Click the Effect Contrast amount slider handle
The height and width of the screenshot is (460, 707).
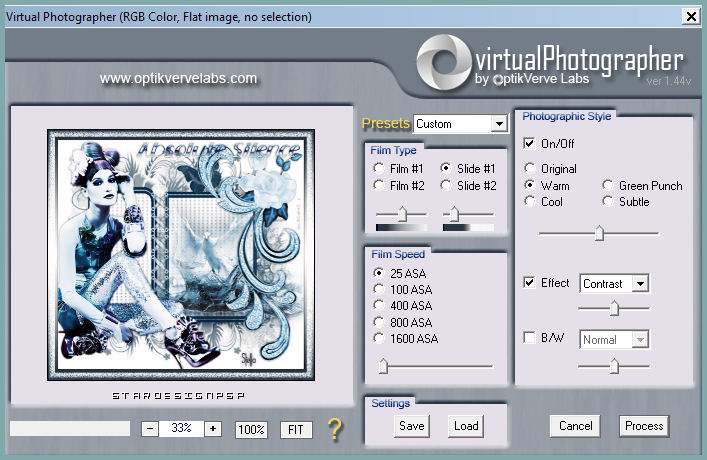click(614, 308)
